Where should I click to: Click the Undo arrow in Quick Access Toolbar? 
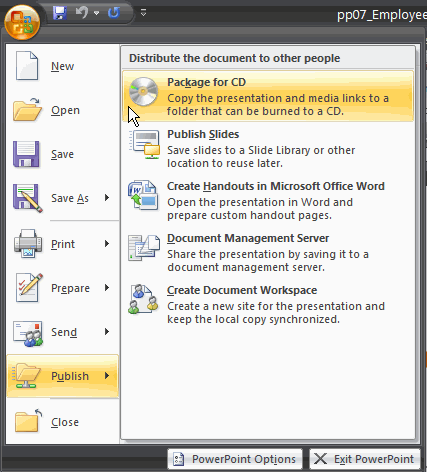(x=82, y=13)
